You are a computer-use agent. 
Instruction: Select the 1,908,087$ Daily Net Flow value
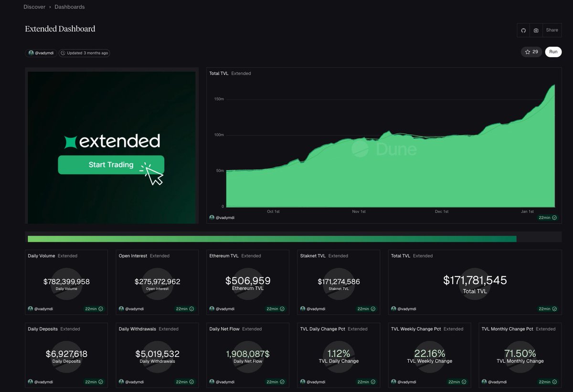pos(248,354)
